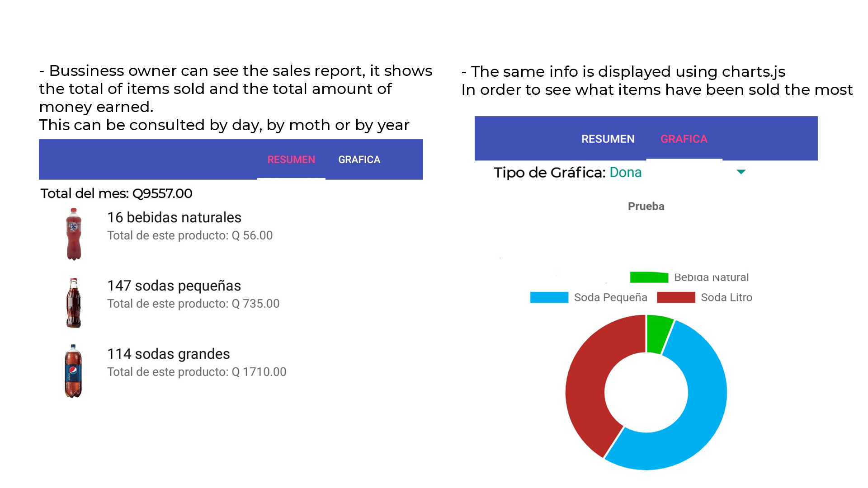Viewport: 868px width, 488px height.
Task: Open the RESUMEN tab in left panel
Action: [x=291, y=160]
